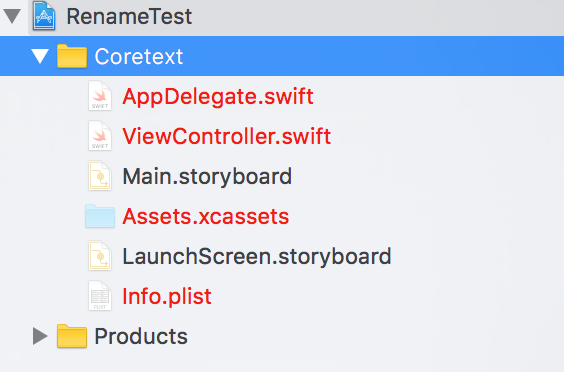Click the Info.plist file icon
This screenshot has height=372, width=564.
point(100,296)
